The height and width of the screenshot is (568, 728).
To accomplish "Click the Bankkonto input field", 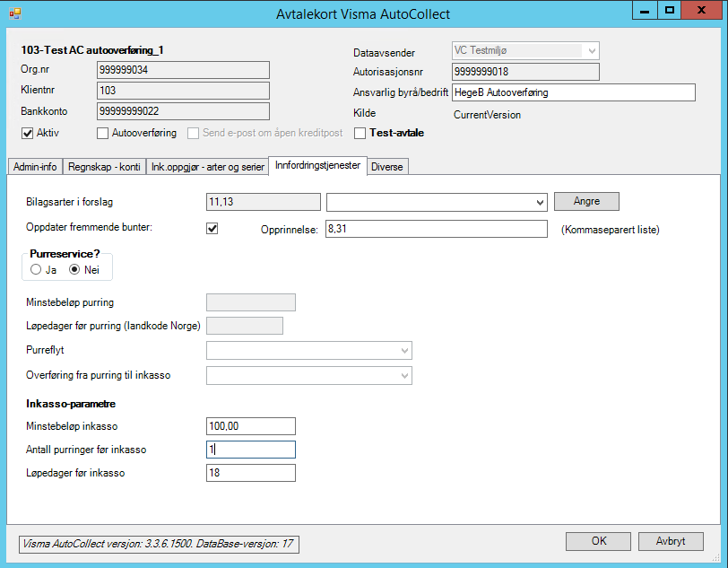I will (184, 111).
